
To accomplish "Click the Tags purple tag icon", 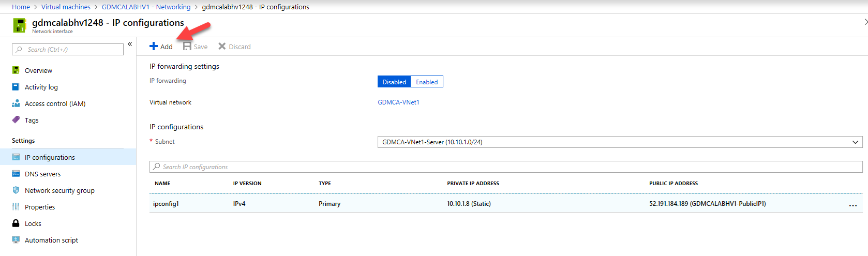I will click(16, 120).
